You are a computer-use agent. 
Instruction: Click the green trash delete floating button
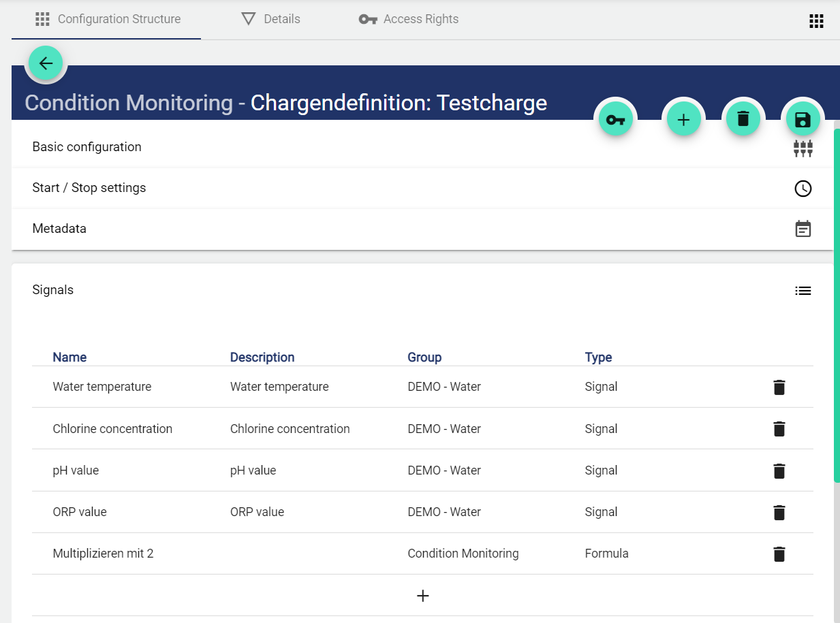coord(743,119)
